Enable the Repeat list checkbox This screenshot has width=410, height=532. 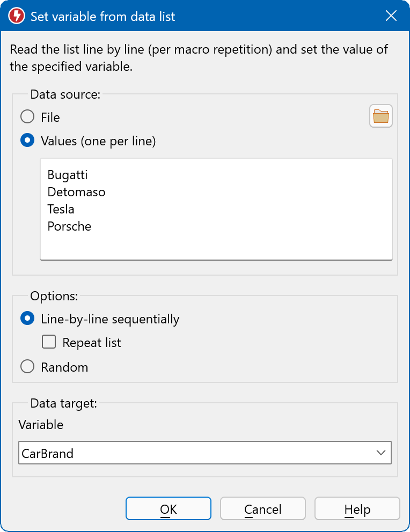(x=49, y=342)
